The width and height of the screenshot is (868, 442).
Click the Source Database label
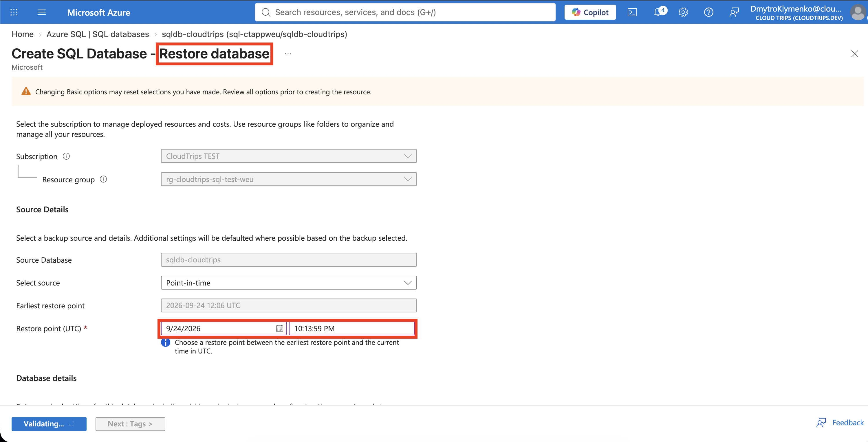point(44,260)
